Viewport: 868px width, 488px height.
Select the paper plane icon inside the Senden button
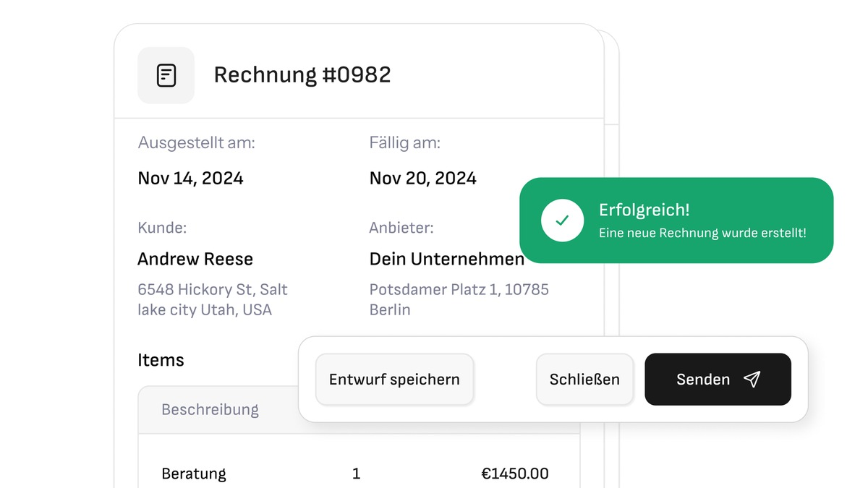point(752,379)
